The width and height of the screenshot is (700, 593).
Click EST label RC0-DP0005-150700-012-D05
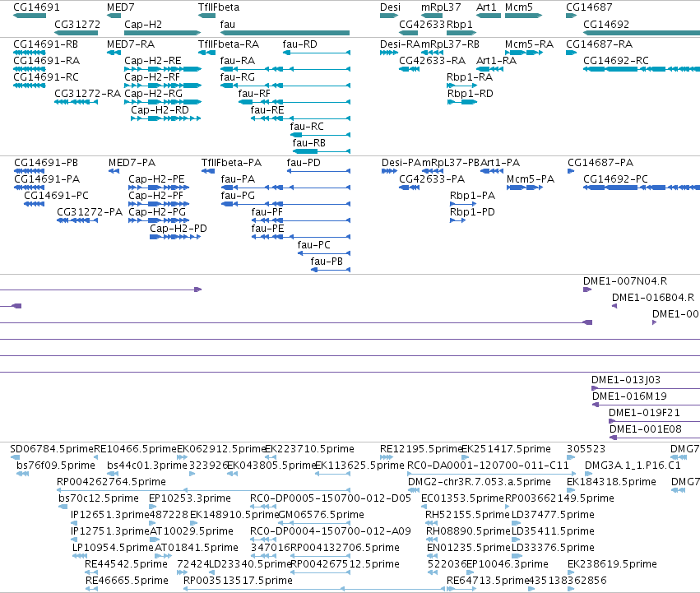coord(331,498)
